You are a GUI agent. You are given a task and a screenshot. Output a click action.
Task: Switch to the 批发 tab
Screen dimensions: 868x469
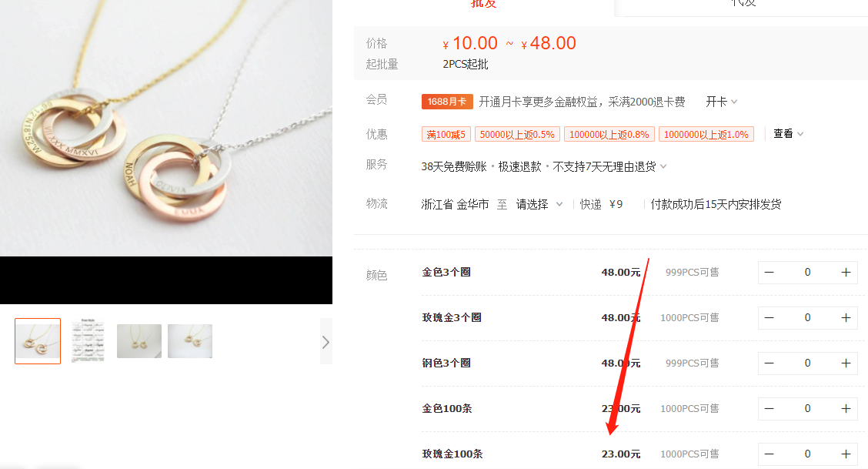[483, 4]
